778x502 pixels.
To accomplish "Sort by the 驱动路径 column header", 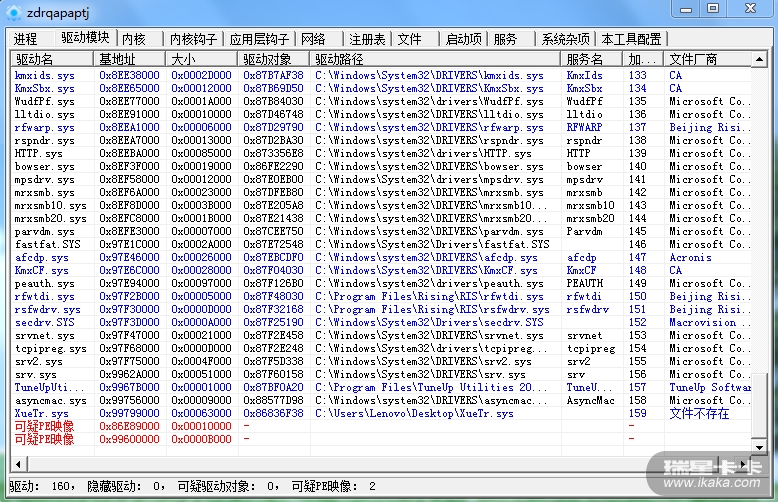I will coord(435,60).
